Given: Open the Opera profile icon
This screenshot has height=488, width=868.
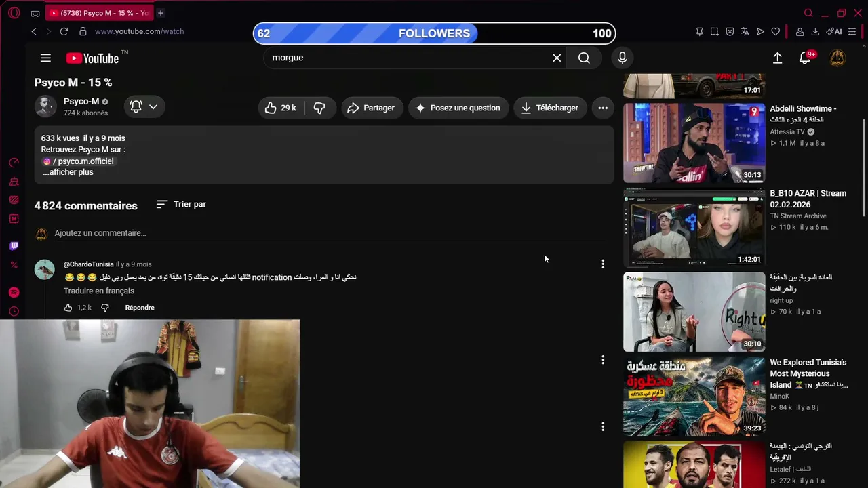Looking at the screenshot, I should point(800,31).
